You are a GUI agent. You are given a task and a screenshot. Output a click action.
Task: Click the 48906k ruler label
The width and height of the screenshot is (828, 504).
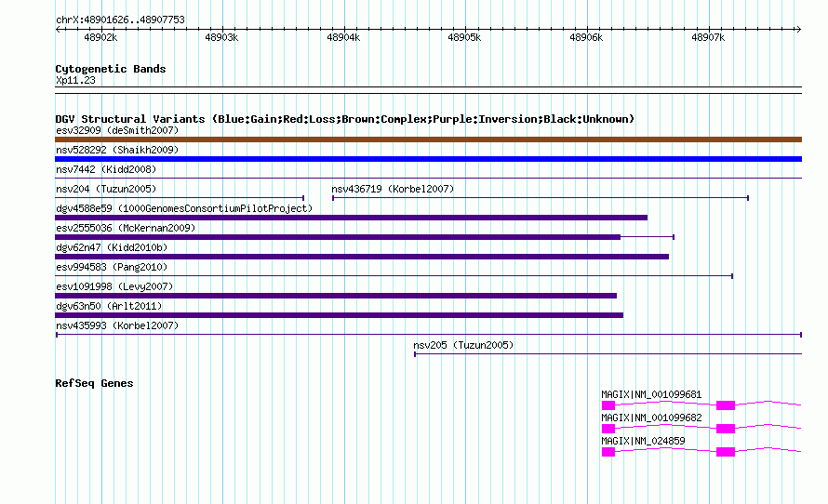coord(586,37)
